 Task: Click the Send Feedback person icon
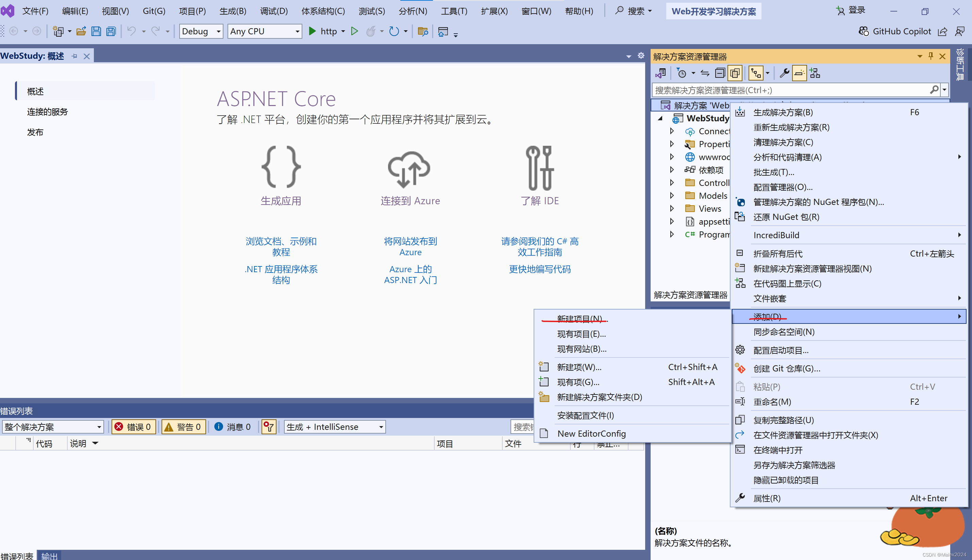click(960, 32)
